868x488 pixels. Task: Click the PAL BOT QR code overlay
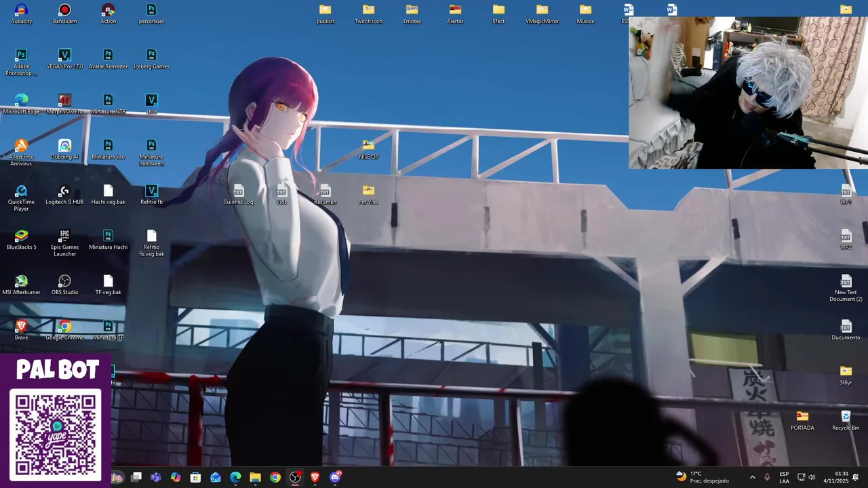tap(55, 434)
